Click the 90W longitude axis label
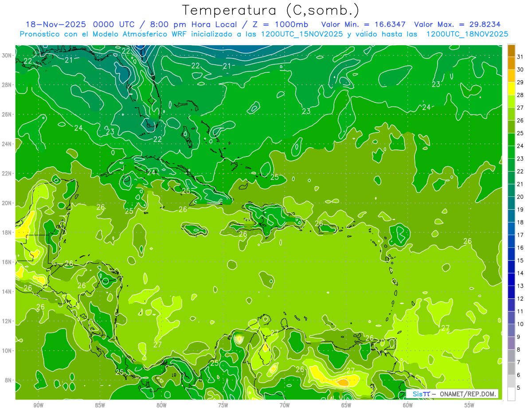 tap(38, 405)
